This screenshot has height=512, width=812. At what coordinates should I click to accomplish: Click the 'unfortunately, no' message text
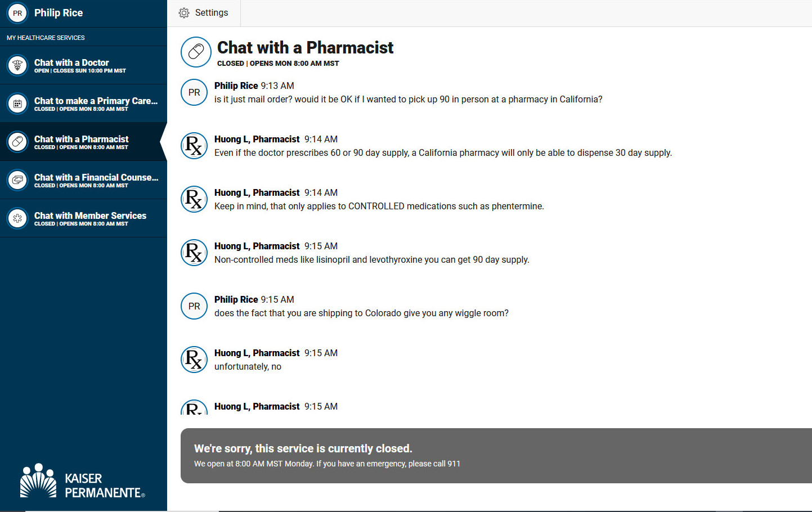[x=248, y=367]
